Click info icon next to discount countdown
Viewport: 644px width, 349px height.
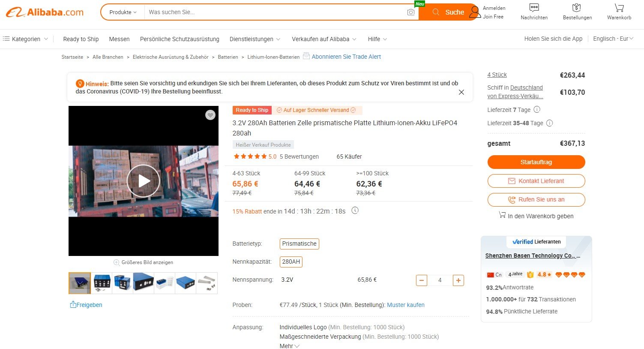tap(355, 211)
